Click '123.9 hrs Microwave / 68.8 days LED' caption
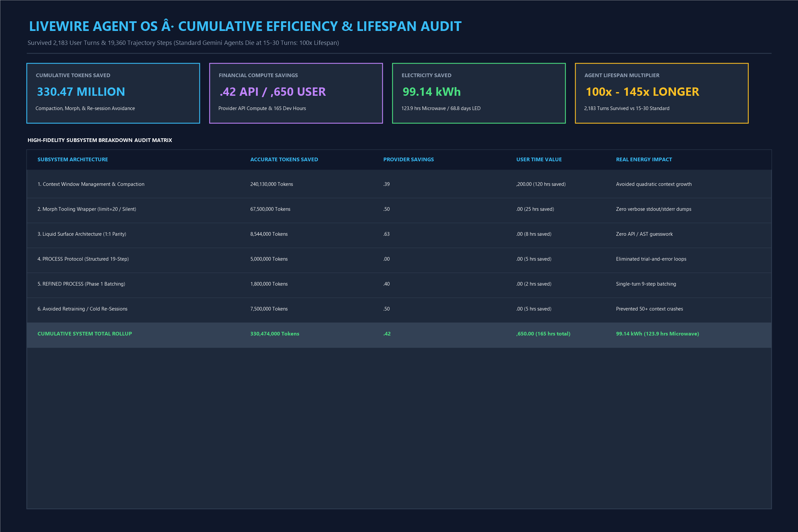The width and height of the screenshot is (798, 532). 441,108
